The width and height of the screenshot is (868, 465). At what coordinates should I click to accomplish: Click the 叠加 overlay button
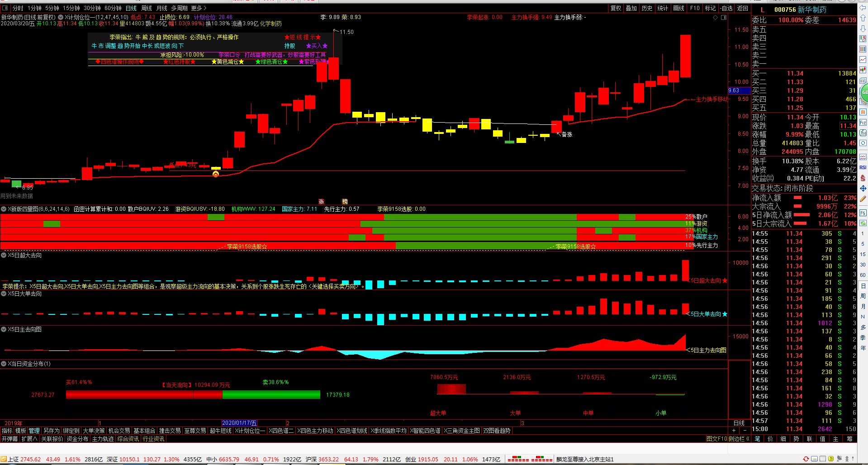pyautogui.click(x=631, y=8)
